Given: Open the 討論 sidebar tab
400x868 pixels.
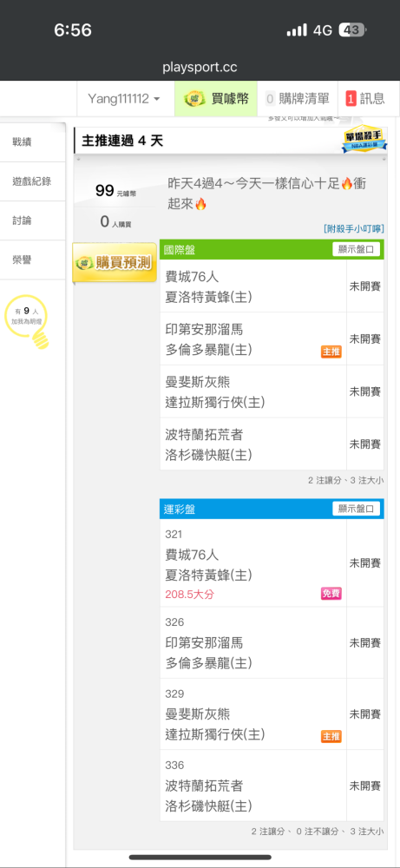Looking at the screenshot, I should [32, 220].
